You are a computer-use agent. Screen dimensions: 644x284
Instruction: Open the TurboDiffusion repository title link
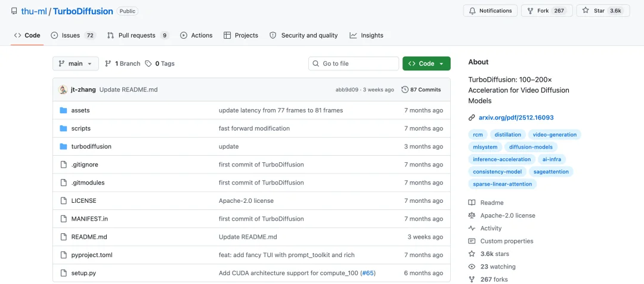click(x=83, y=11)
